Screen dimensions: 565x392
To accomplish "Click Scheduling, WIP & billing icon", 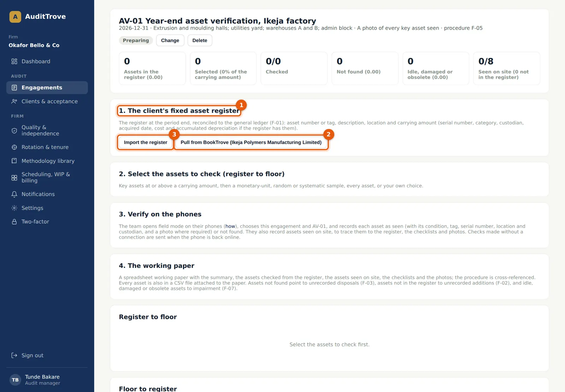I will click(x=14, y=177).
